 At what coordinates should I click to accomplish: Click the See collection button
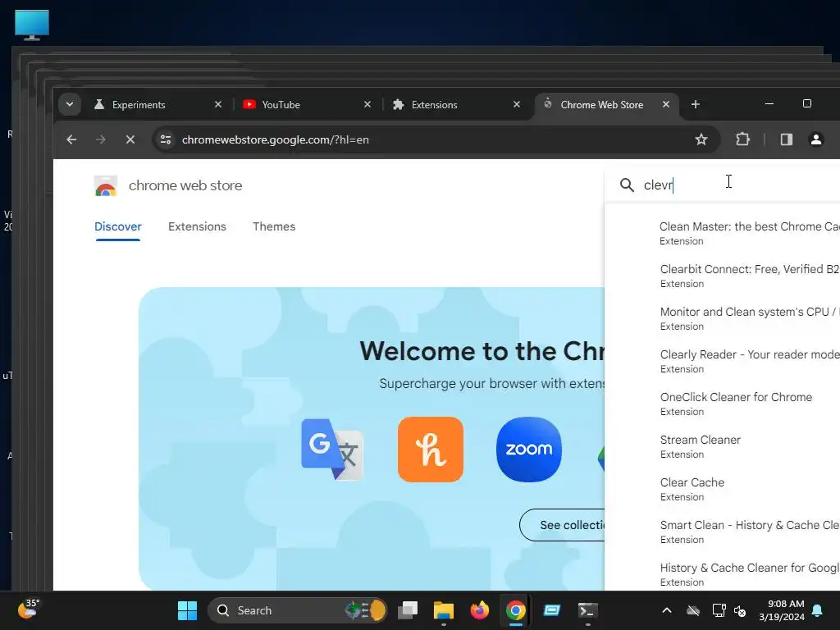562,525
